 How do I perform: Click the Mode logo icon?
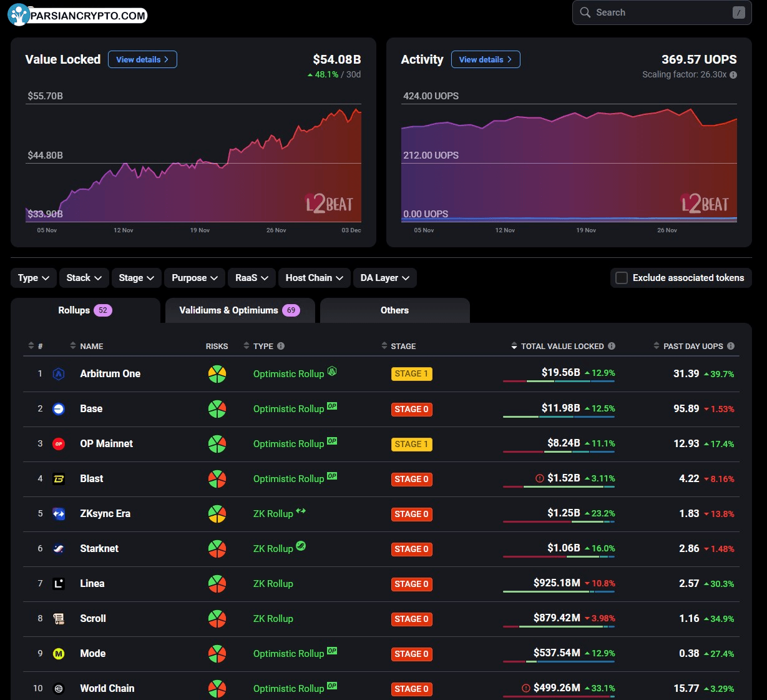pyautogui.click(x=59, y=654)
